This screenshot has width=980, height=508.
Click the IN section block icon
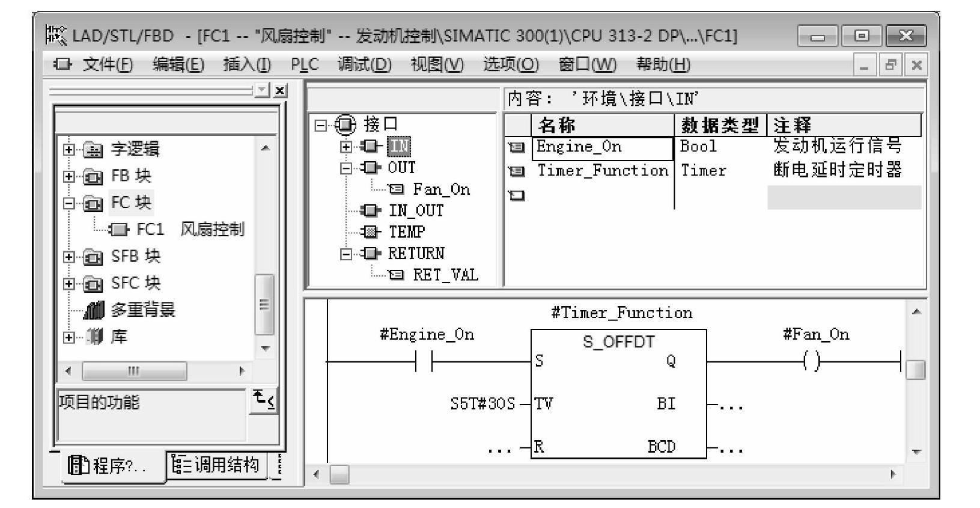click(370, 146)
